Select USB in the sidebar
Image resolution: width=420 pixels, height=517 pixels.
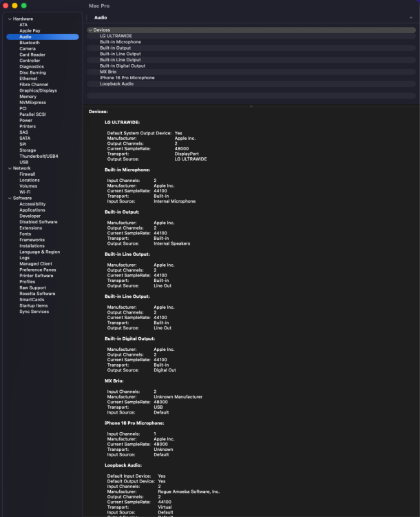(23, 162)
